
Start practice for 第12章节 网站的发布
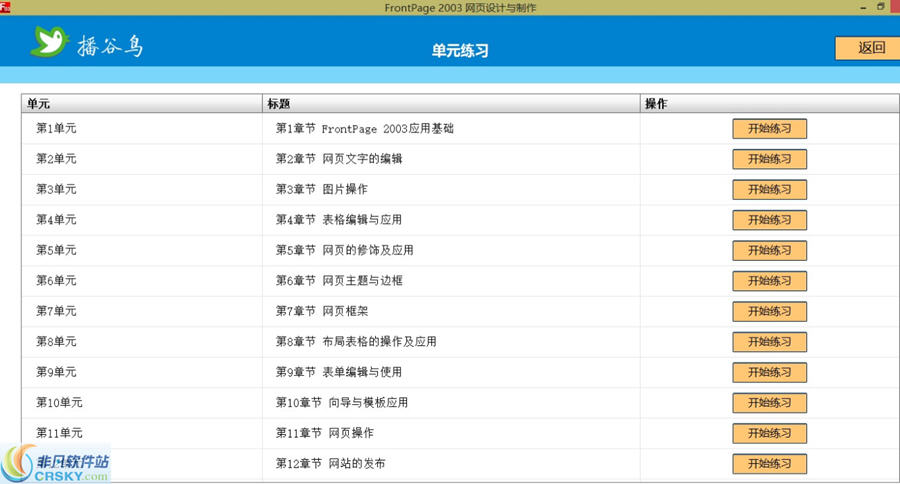[769, 463]
